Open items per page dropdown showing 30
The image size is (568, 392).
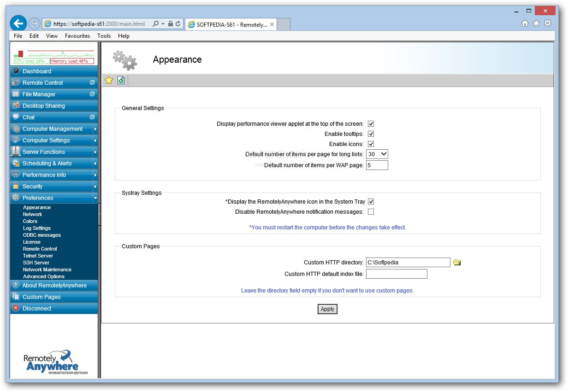coord(377,154)
